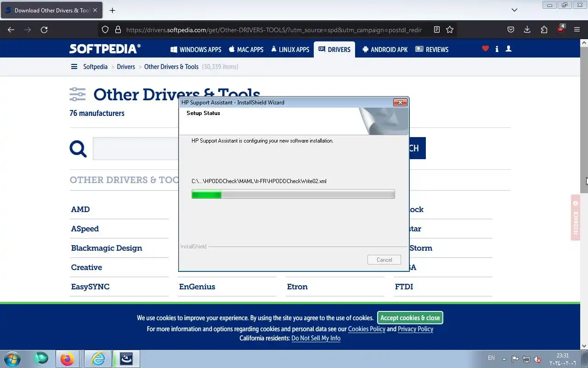Show hidden tray icons arrow

[x=504, y=359]
